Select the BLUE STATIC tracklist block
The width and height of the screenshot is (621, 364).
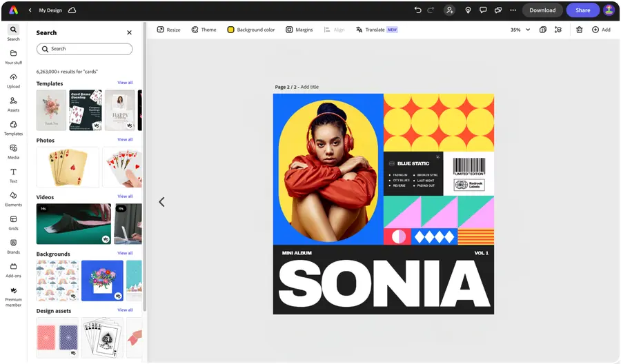(x=413, y=174)
